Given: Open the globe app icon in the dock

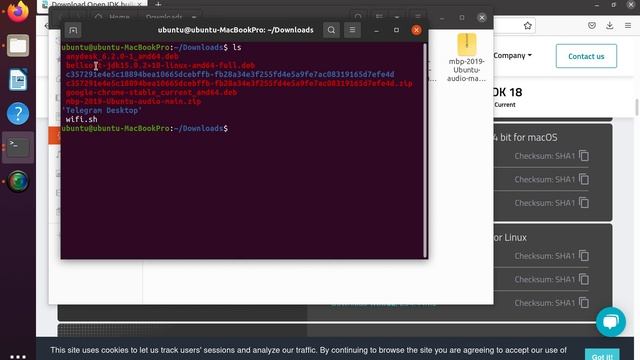Looking at the screenshot, I should point(18,181).
